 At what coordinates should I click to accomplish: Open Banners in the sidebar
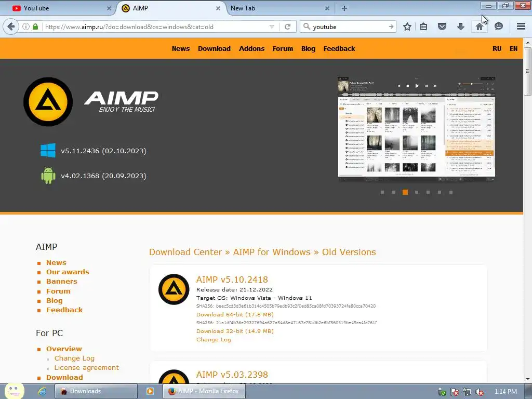(x=61, y=281)
